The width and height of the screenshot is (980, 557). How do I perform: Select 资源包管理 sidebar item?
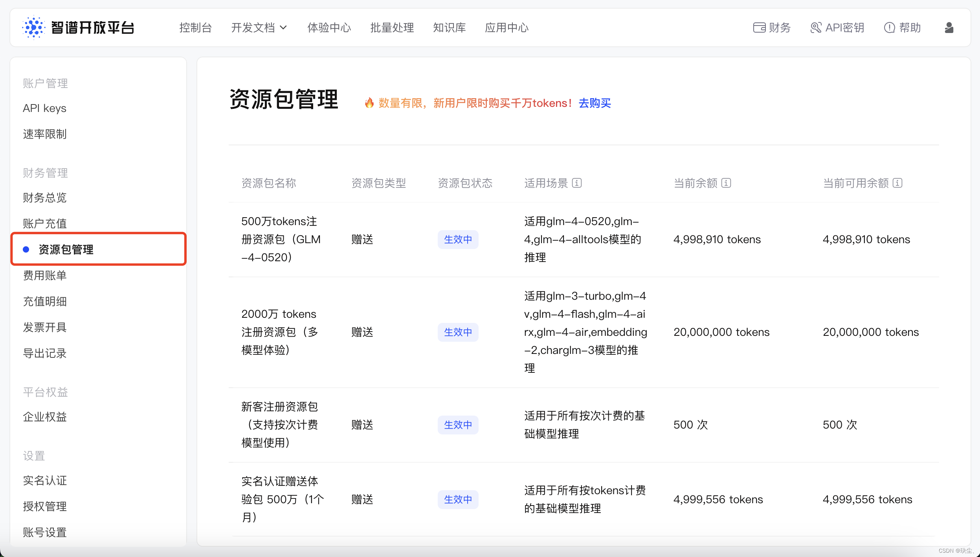point(66,249)
